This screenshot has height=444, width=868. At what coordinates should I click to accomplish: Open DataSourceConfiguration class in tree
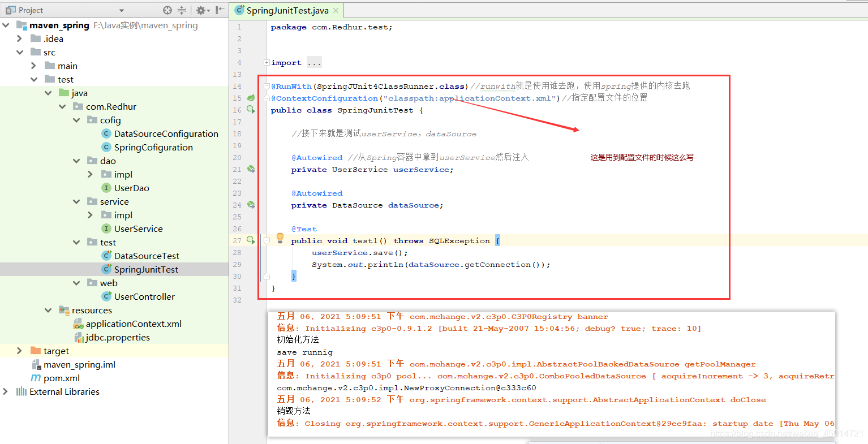tap(166, 133)
